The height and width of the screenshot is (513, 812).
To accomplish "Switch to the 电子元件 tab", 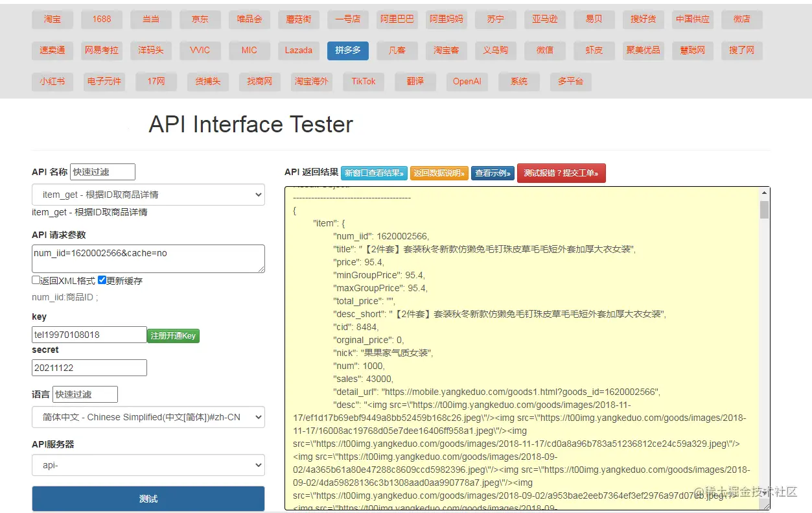I will (x=104, y=82).
